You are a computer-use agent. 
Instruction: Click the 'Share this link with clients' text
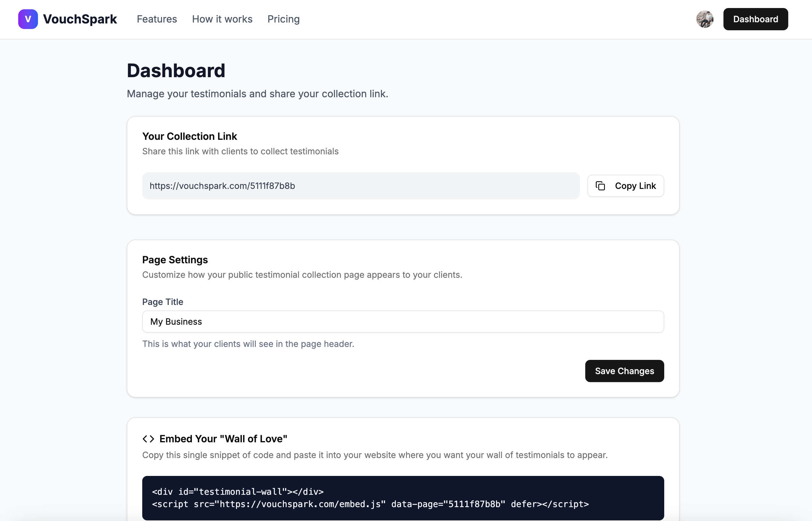(x=240, y=151)
